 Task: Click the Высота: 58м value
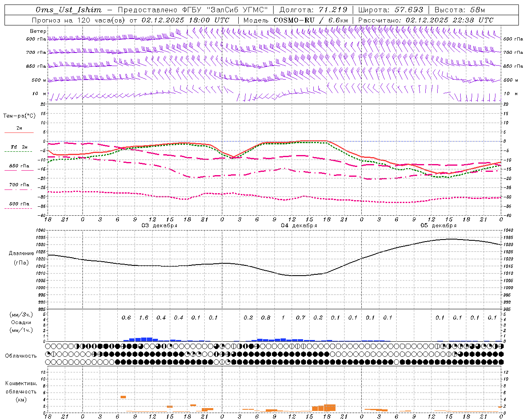[x=459, y=10]
